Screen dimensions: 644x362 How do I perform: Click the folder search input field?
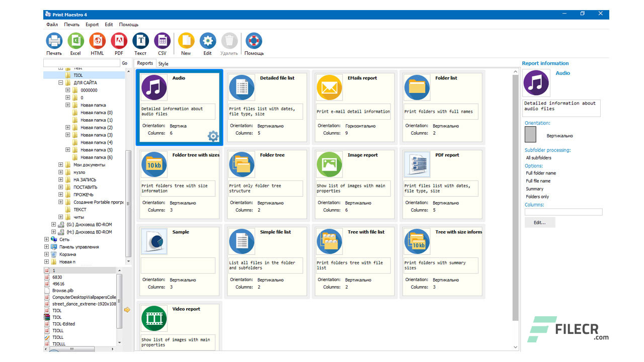(x=82, y=63)
